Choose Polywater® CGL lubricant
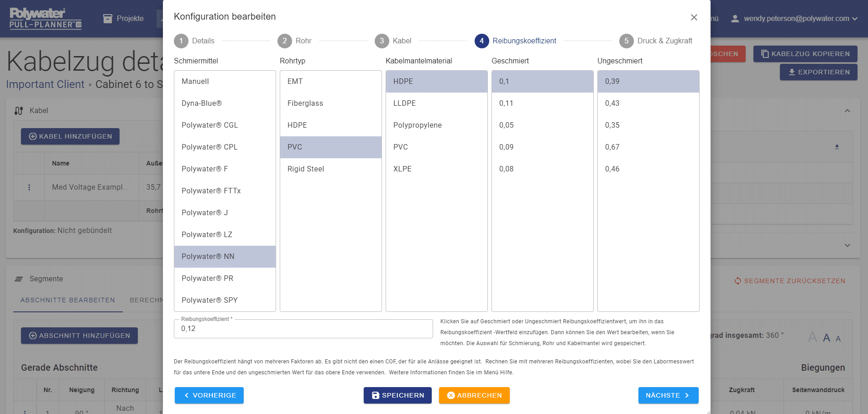The width and height of the screenshot is (868, 414). [225, 125]
